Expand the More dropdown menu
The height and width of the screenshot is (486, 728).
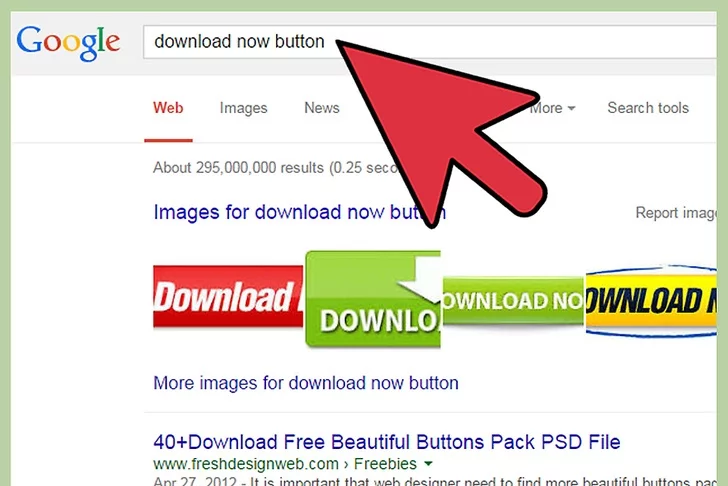click(x=553, y=108)
